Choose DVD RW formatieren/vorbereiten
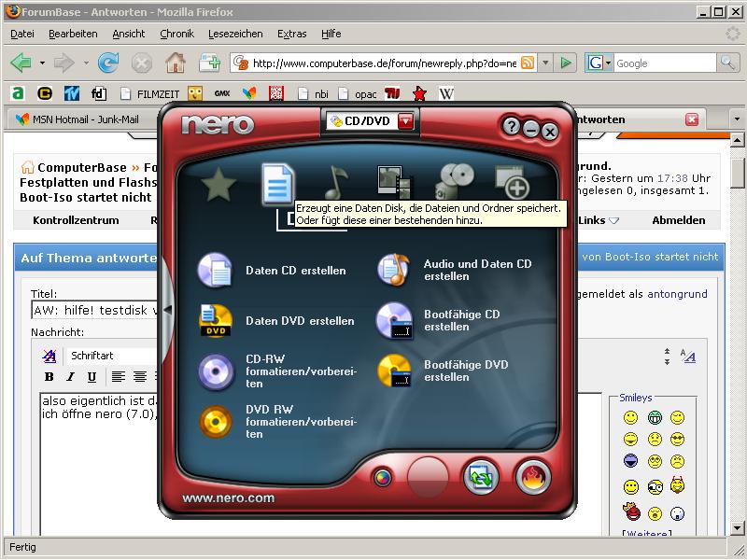 click(x=277, y=422)
